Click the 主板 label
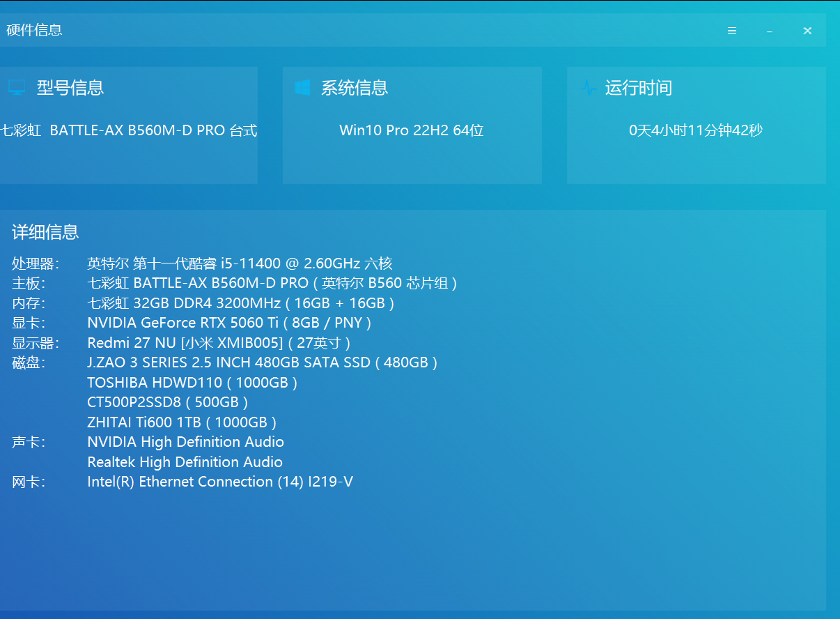 click(x=29, y=284)
